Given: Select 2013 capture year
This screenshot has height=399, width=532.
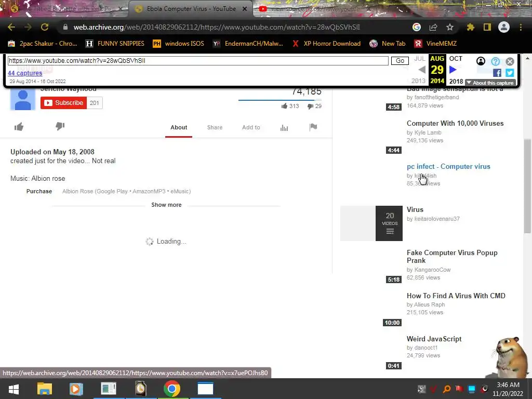Looking at the screenshot, I should (418, 81).
